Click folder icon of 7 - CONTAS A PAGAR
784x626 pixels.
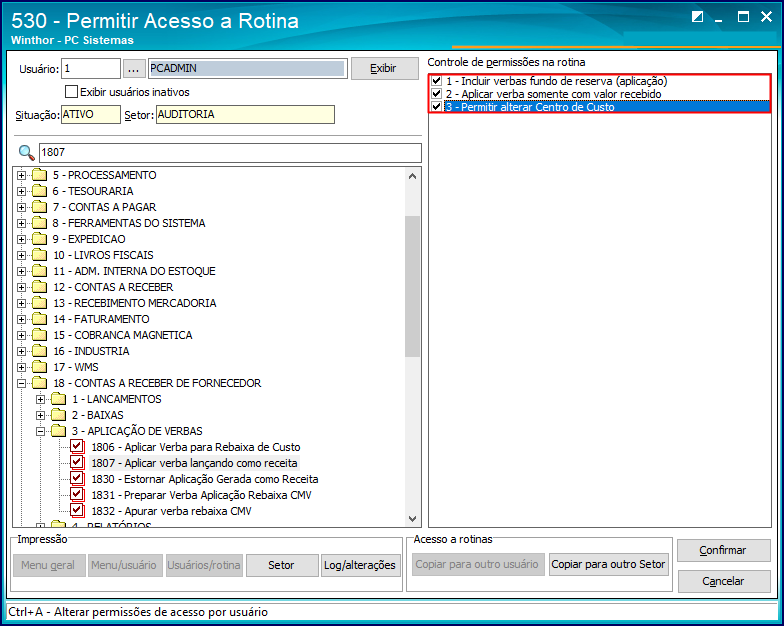(40, 207)
